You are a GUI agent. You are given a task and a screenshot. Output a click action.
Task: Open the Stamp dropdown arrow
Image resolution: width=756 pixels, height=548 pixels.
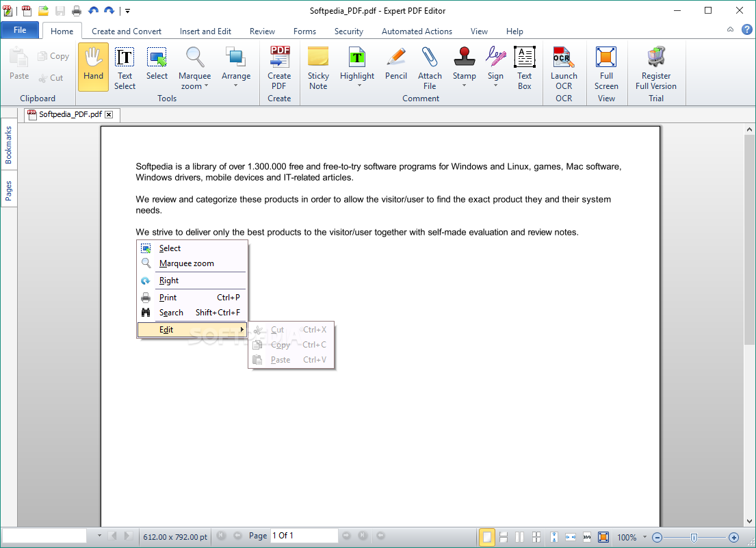point(465,86)
